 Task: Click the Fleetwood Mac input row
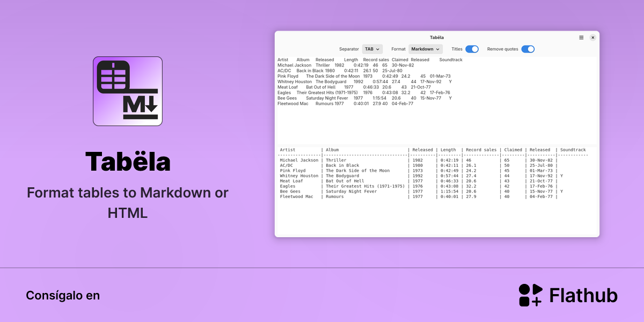pyautogui.click(x=345, y=104)
